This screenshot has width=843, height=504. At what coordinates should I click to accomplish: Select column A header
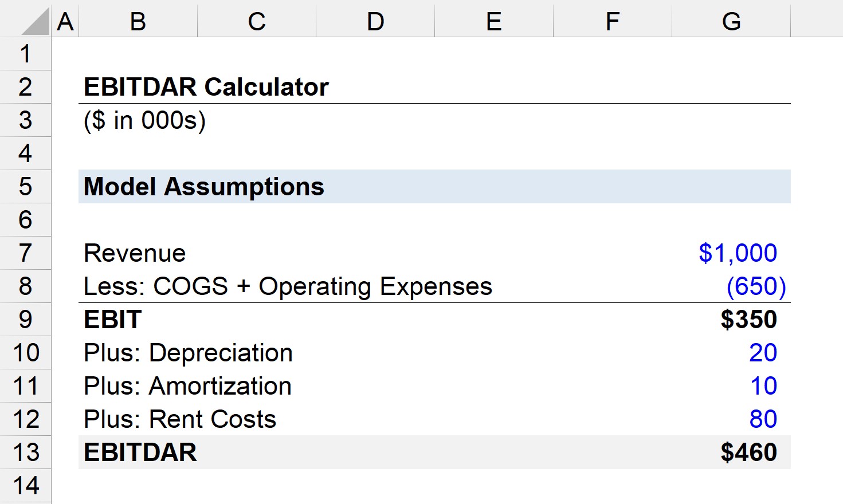click(x=65, y=21)
